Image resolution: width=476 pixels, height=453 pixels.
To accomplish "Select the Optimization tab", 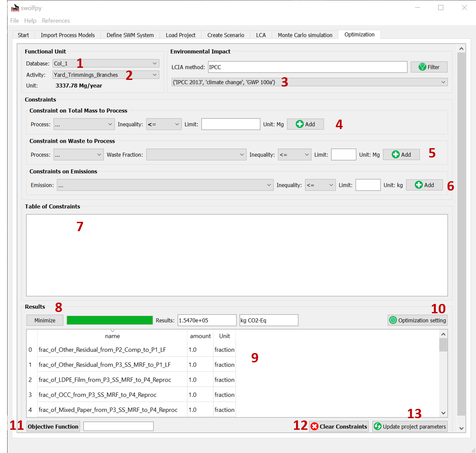I will tap(359, 35).
